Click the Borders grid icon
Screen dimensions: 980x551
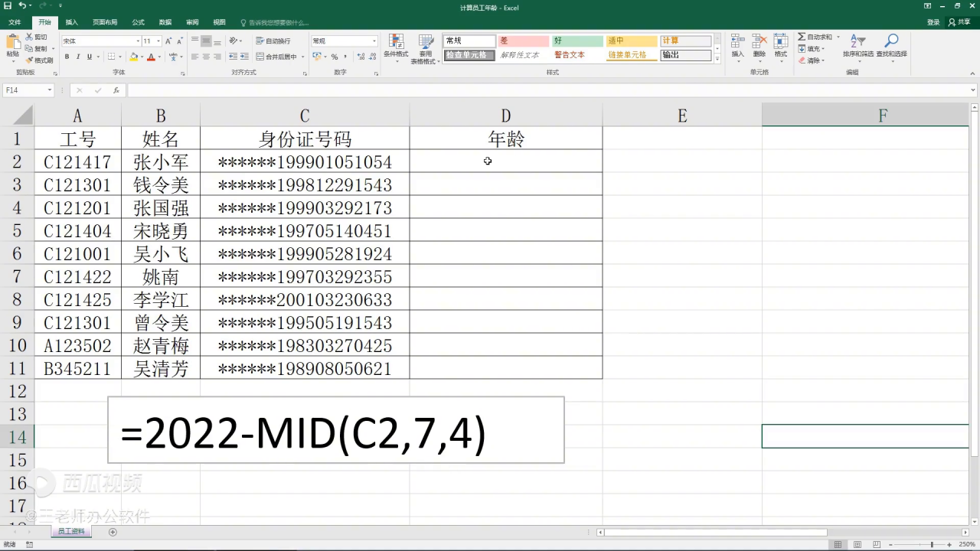point(112,57)
